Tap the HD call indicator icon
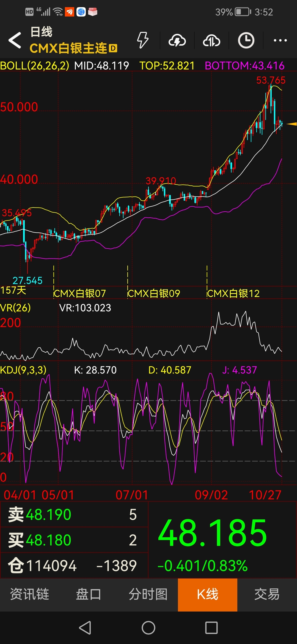297x644 pixels. [29, 12]
